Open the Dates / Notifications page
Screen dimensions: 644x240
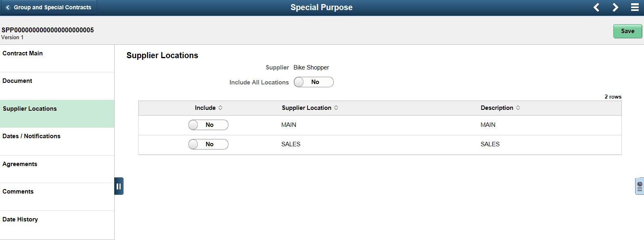click(x=31, y=136)
